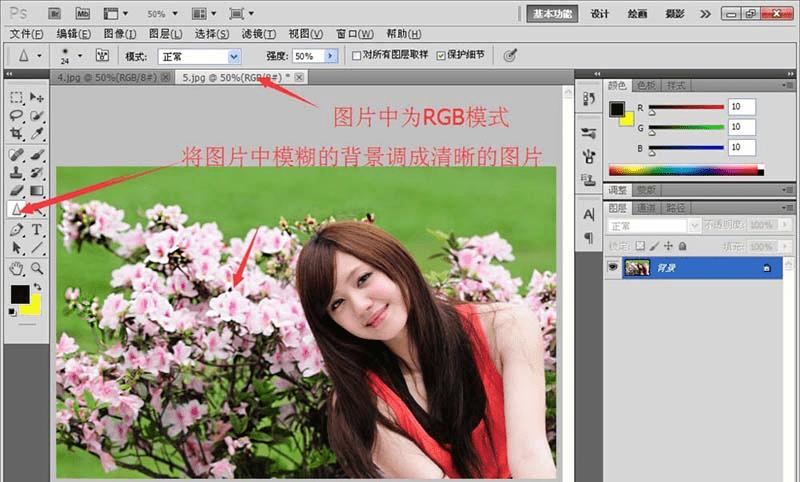Select the Eyedropper tool
This screenshot has height=482, width=800.
coord(37,134)
